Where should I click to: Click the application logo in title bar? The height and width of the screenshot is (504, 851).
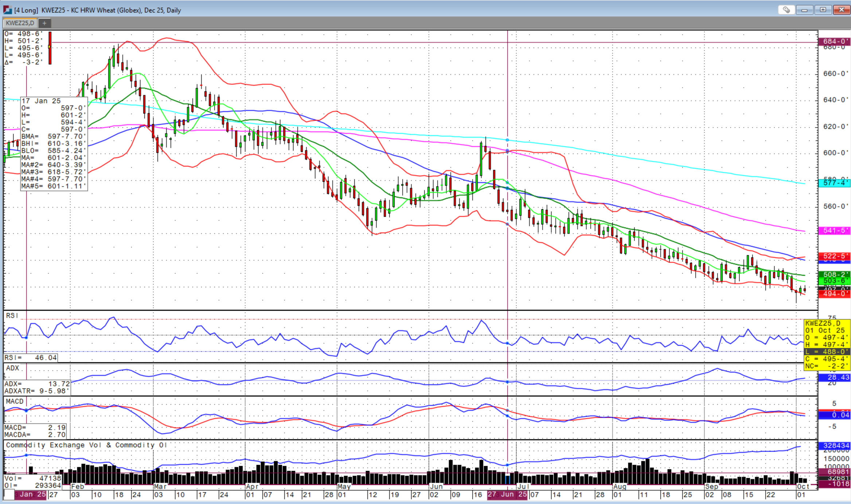click(x=7, y=10)
